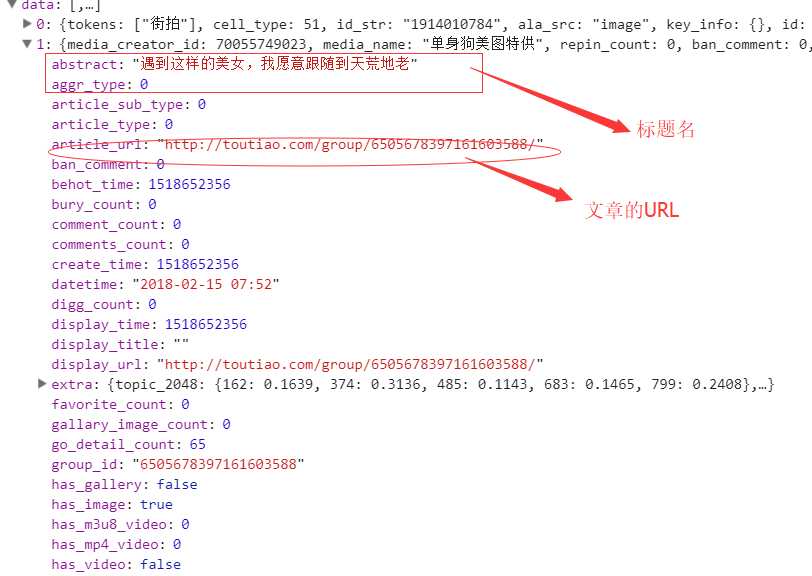Screen dimensions: 812x576
Task: Select the media_name 单身狗美图特供 value
Action: (x=486, y=44)
